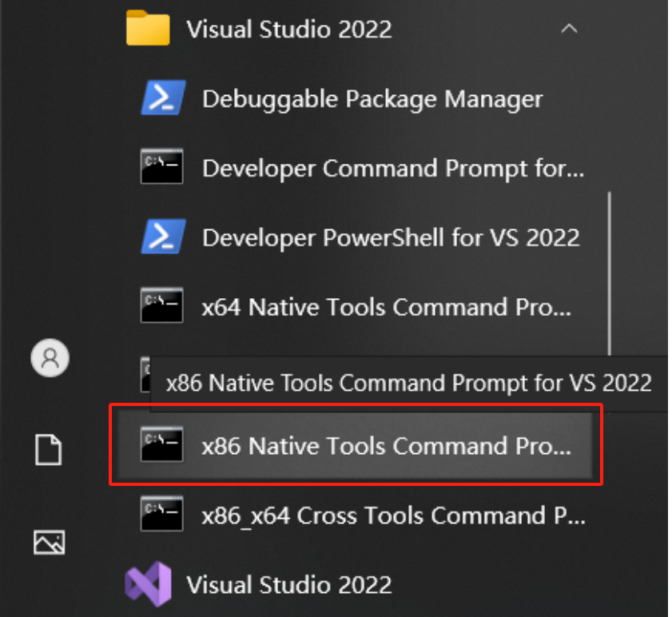Click Developer Command Prompt console icon
Screen dimensions: 672x617
[161, 166]
